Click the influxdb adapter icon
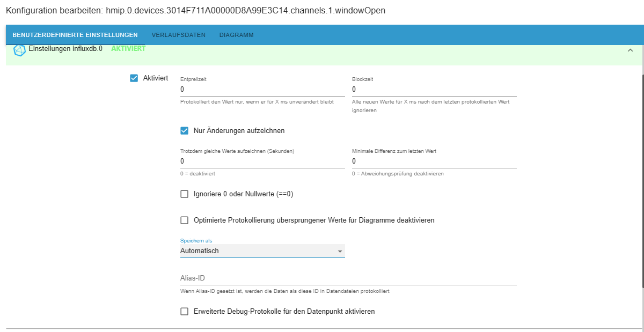 point(19,50)
